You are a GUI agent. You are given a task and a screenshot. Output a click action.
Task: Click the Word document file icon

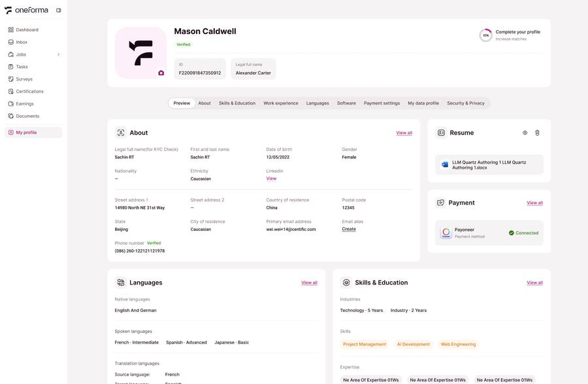(445, 165)
